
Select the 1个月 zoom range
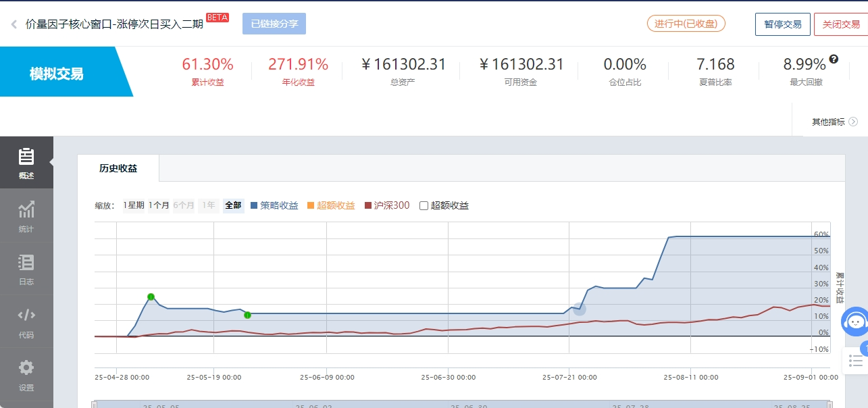pyautogui.click(x=159, y=205)
